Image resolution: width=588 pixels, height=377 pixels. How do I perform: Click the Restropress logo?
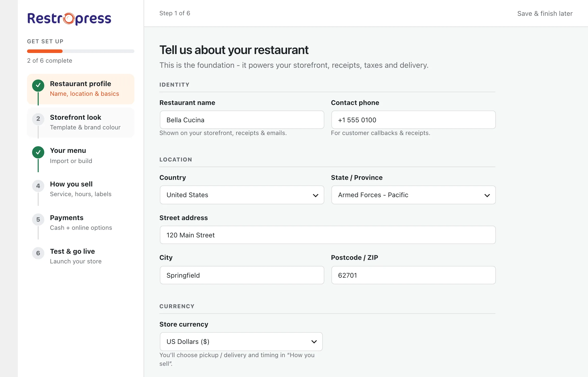69,19
